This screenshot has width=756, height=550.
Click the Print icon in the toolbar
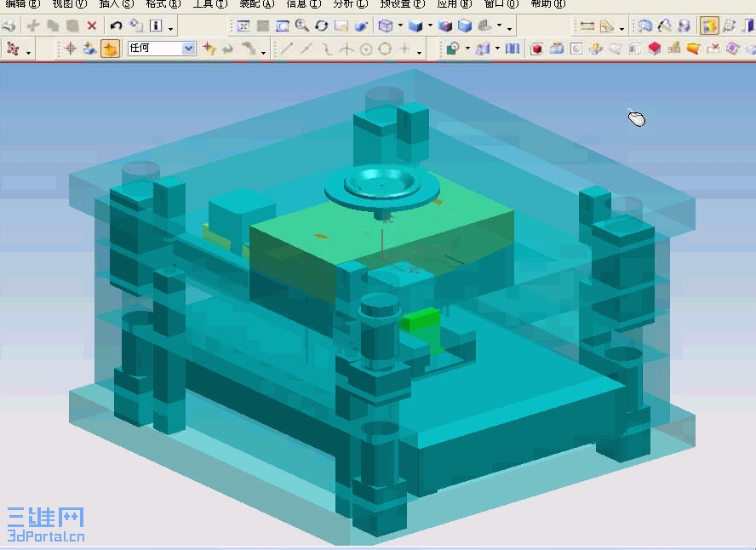pyautogui.click(x=9, y=26)
